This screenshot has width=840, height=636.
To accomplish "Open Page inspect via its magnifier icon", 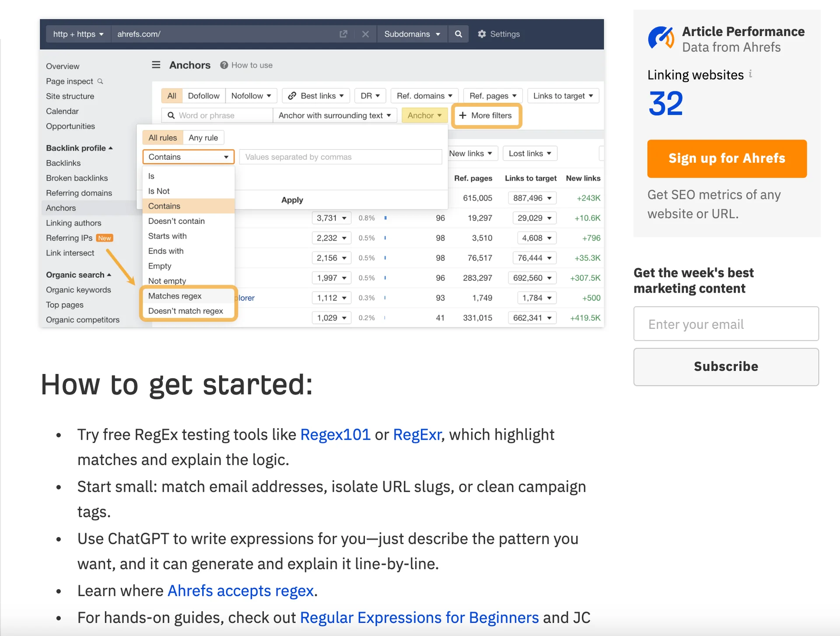I will [101, 81].
